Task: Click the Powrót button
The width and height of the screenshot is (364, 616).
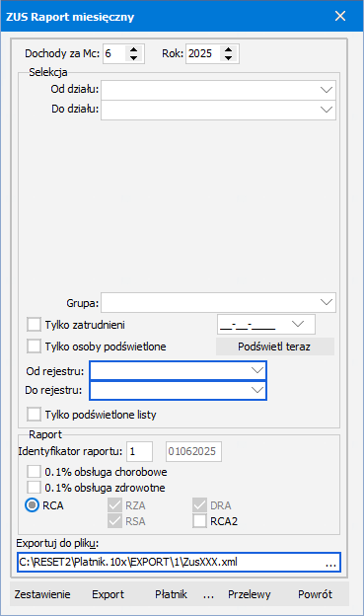Action: click(x=315, y=594)
